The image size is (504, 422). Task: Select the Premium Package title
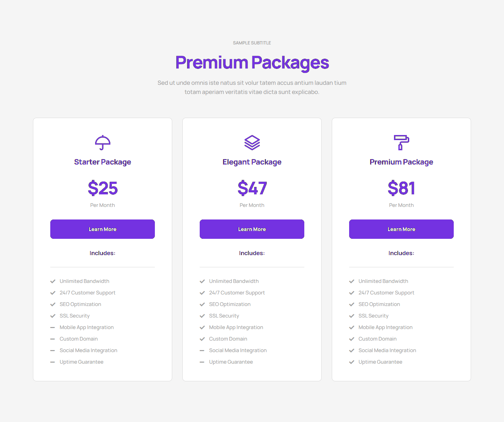pyautogui.click(x=401, y=162)
